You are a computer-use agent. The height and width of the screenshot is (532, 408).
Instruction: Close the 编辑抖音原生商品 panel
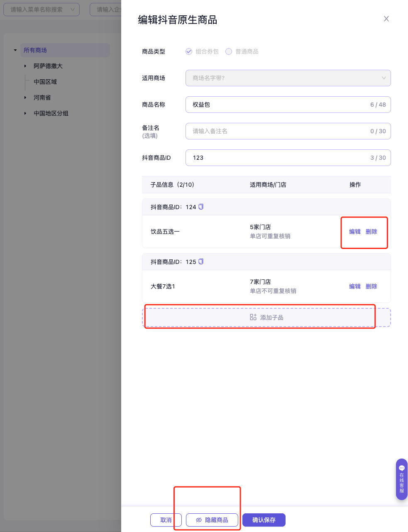pos(386,19)
